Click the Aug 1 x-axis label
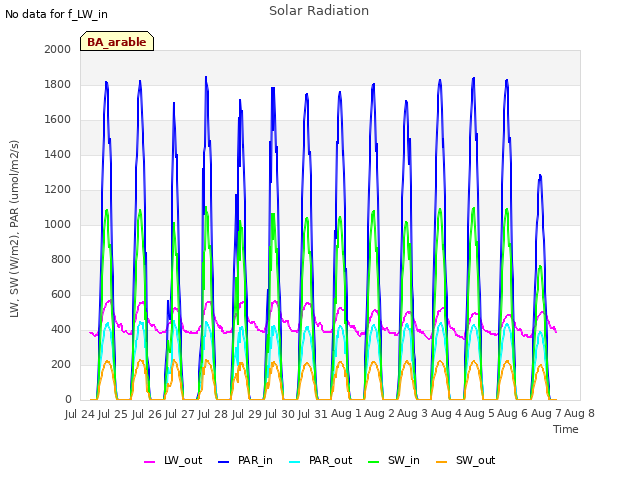 click(x=346, y=414)
